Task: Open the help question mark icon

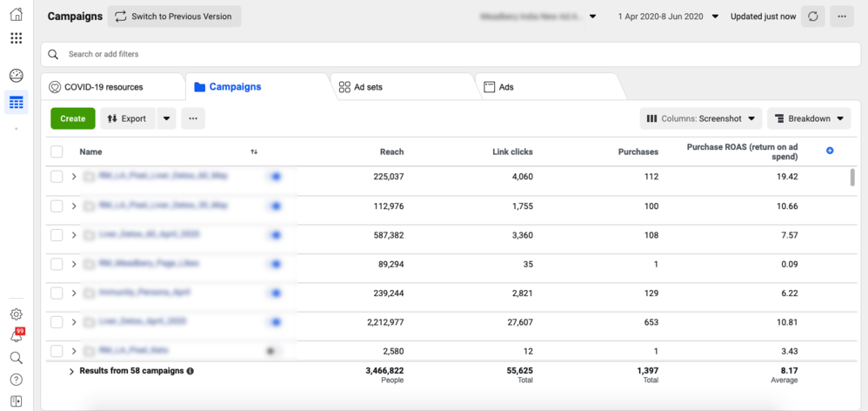Action: pyautogui.click(x=16, y=380)
